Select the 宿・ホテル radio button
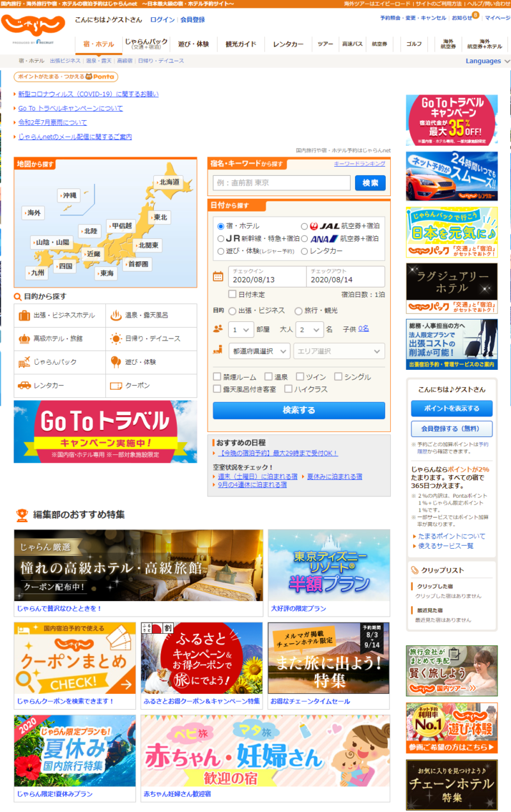Viewport: 511px width, 812px height. [x=221, y=226]
